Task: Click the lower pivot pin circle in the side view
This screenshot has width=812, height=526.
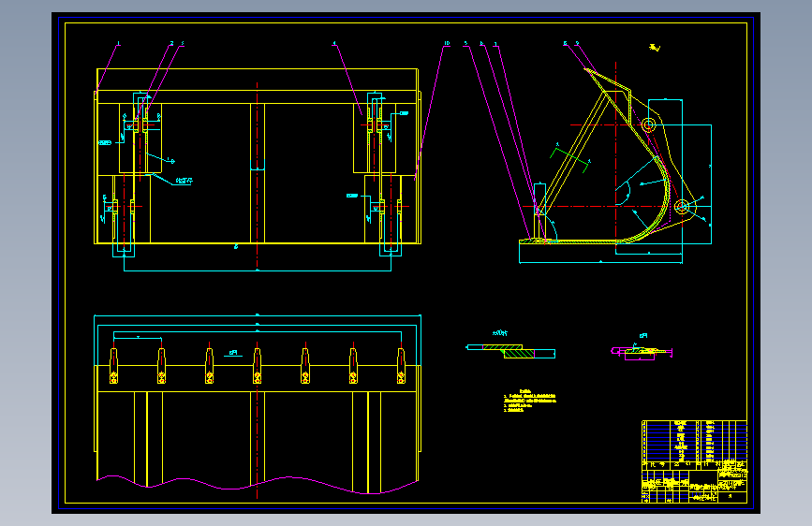Action: 682,207
